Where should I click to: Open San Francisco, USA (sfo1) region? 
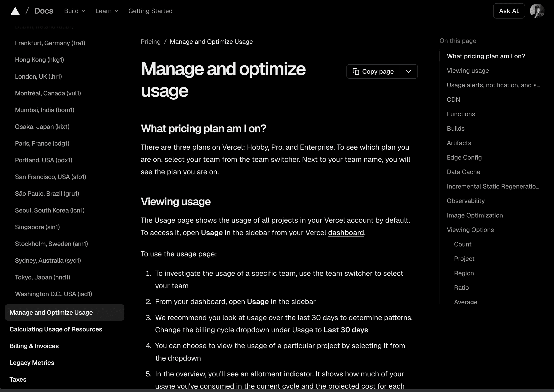[50, 177]
